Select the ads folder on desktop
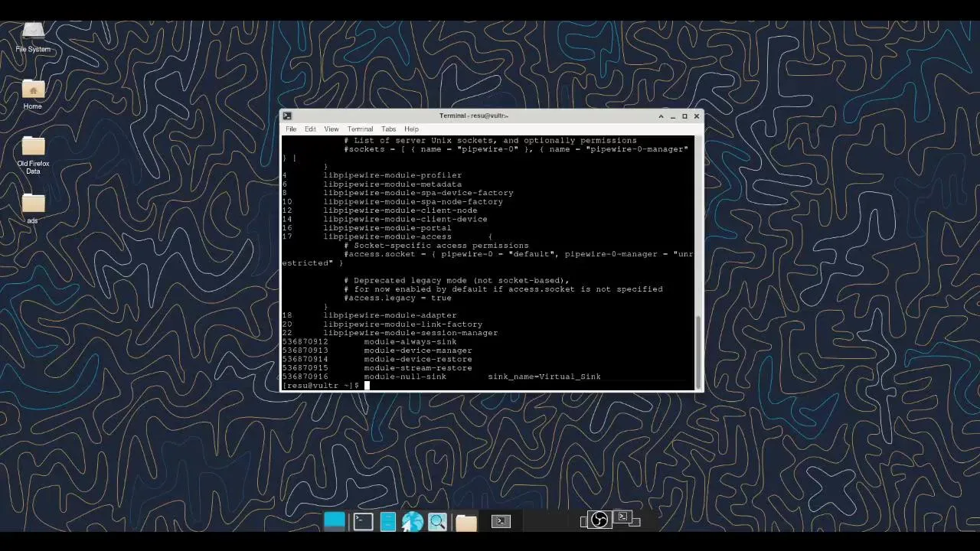Viewport: 980px width, 551px height. tap(33, 208)
